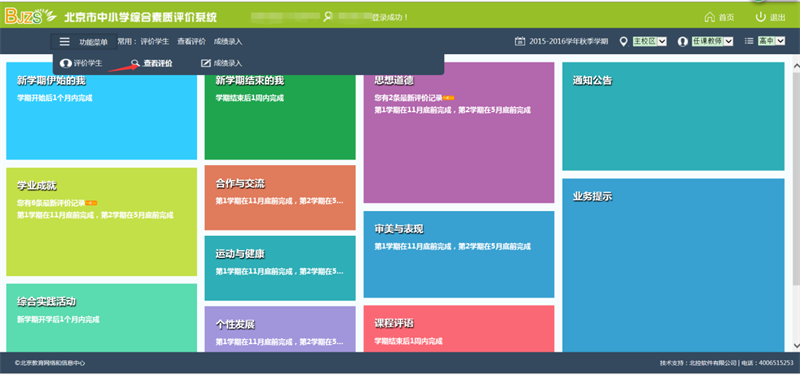Expand the 高中 grade level dropdown
This screenshot has height=375, width=800.
[771, 41]
